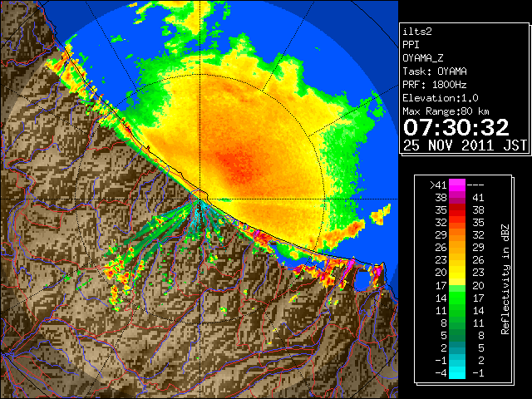This screenshot has height=399, width=532.
Task: Click the Elevation:1.0 text
Action: point(441,98)
